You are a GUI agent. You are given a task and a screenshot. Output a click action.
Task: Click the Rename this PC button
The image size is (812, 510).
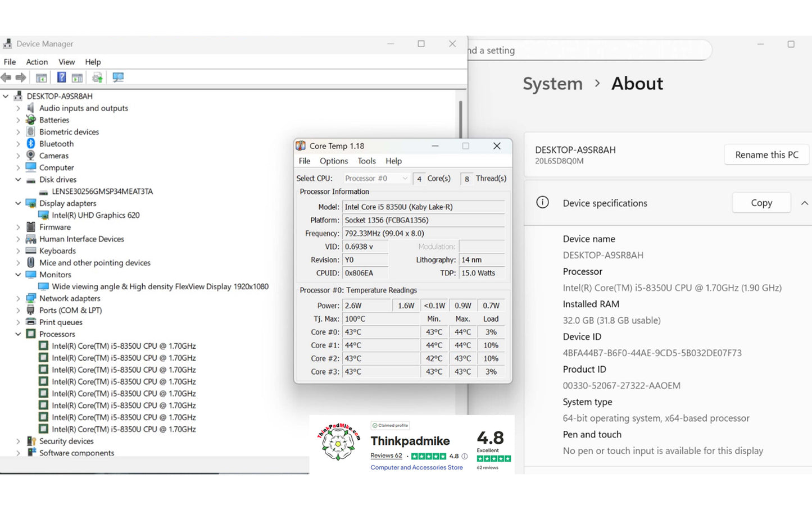point(766,154)
